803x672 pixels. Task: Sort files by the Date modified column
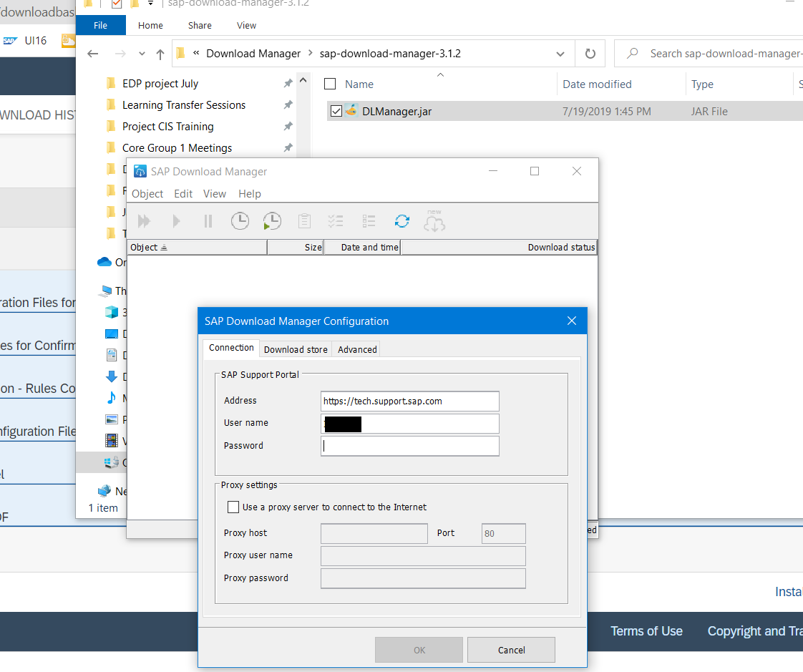click(x=597, y=84)
